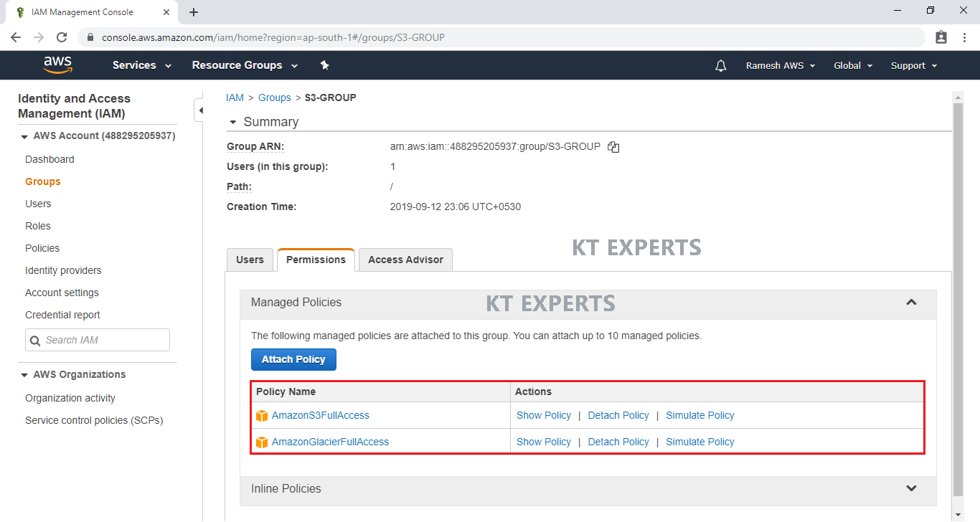Open the AmazonGlacierFullAccess policy link

(330, 442)
